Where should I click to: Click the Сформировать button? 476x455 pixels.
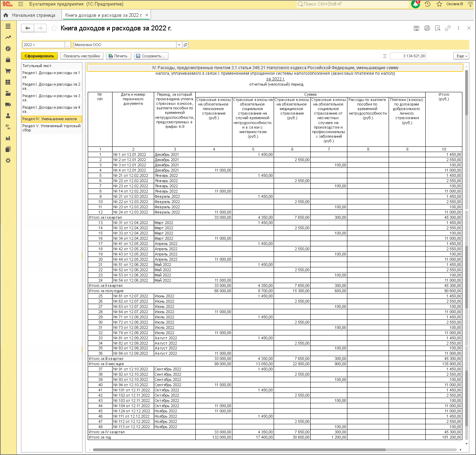pos(39,56)
